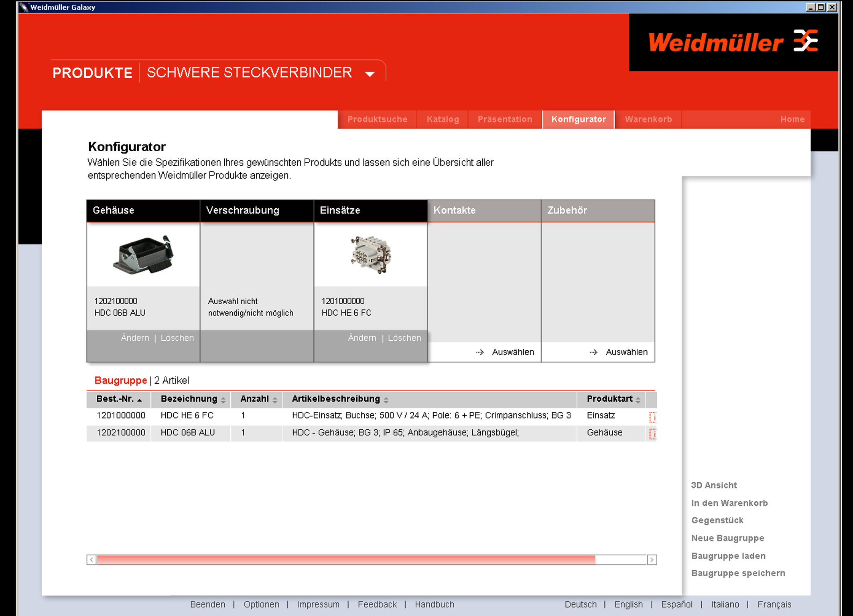Open the Katalog tab

(443, 119)
